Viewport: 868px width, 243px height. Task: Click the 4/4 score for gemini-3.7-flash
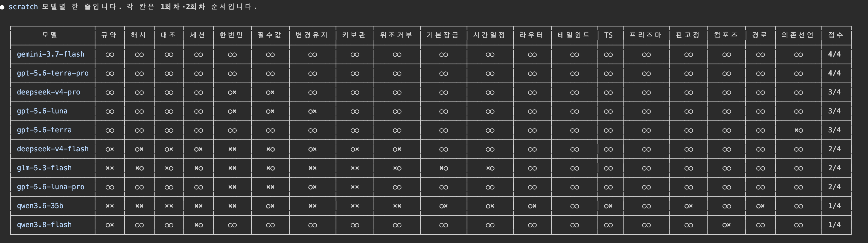[x=834, y=54]
